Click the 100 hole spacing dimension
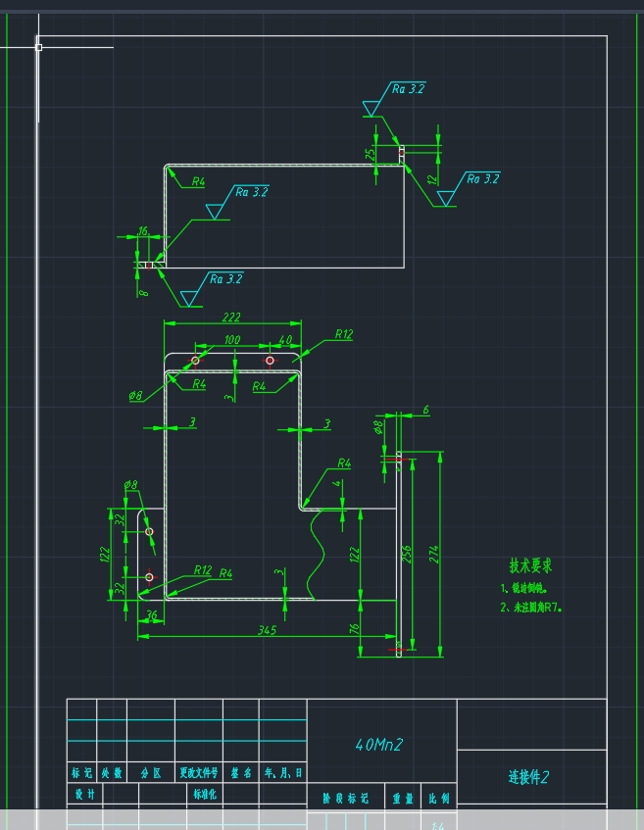Viewport: 644px width, 830px height. click(x=232, y=339)
